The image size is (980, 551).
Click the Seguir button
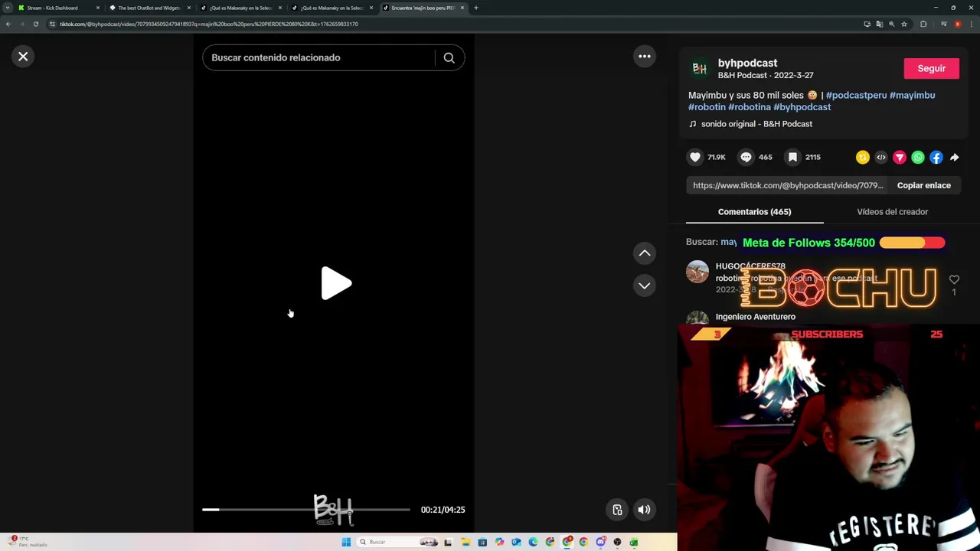tap(932, 68)
